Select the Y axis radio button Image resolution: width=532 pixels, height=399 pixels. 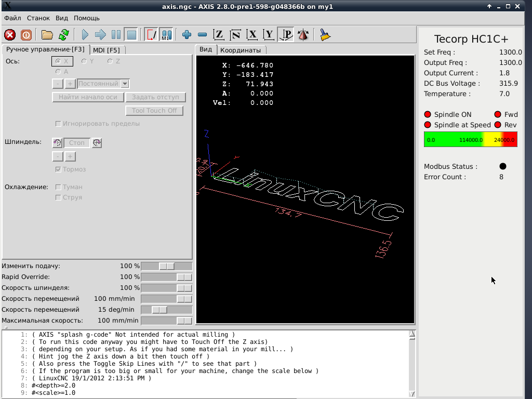84,61
